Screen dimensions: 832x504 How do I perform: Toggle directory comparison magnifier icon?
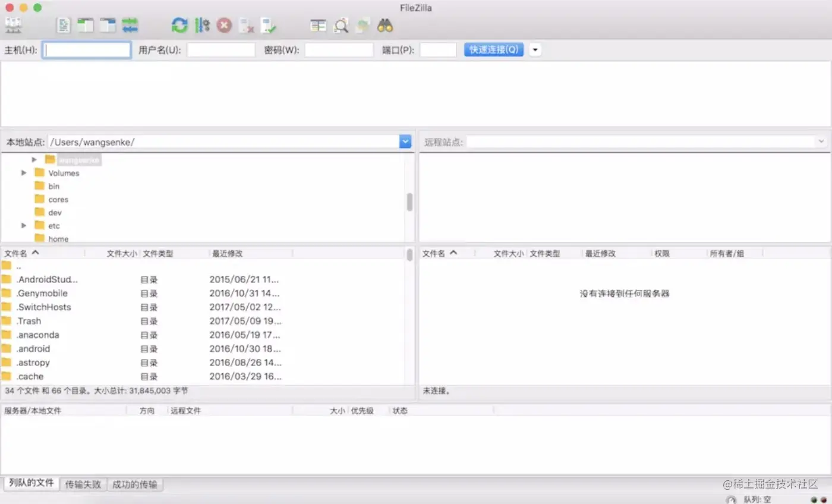(341, 25)
